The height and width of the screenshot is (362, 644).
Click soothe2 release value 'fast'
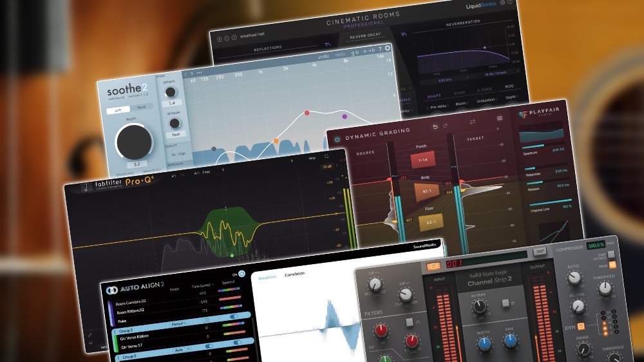point(176,135)
